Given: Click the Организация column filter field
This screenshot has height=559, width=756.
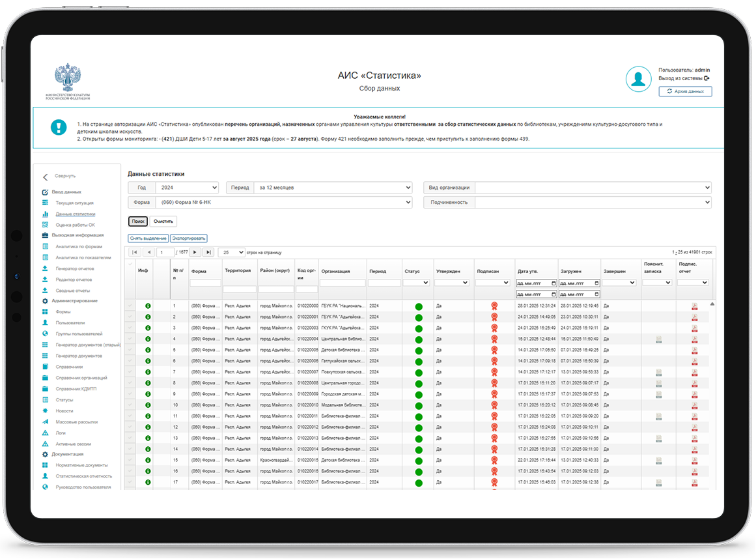Looking at the screenshot, I should (343, 283).
